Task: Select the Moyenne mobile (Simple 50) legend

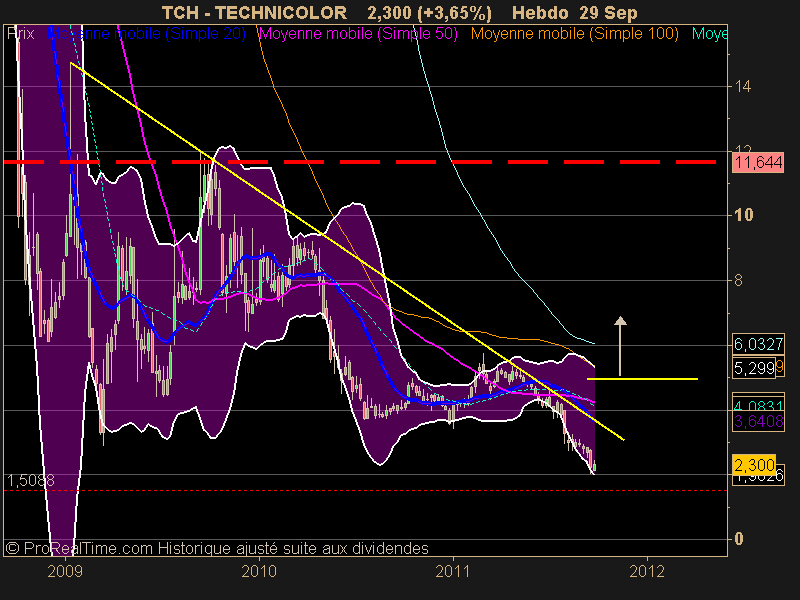Action: click(358, 34)
